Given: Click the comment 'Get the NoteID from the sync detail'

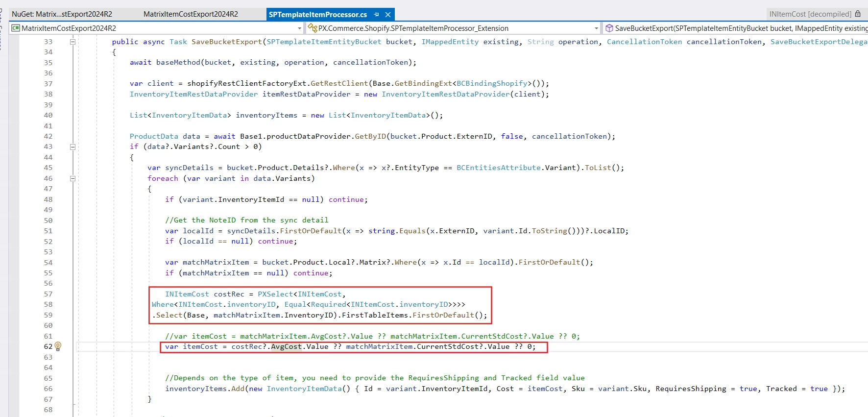Looking at the screenshot, I should coord(247,220).
